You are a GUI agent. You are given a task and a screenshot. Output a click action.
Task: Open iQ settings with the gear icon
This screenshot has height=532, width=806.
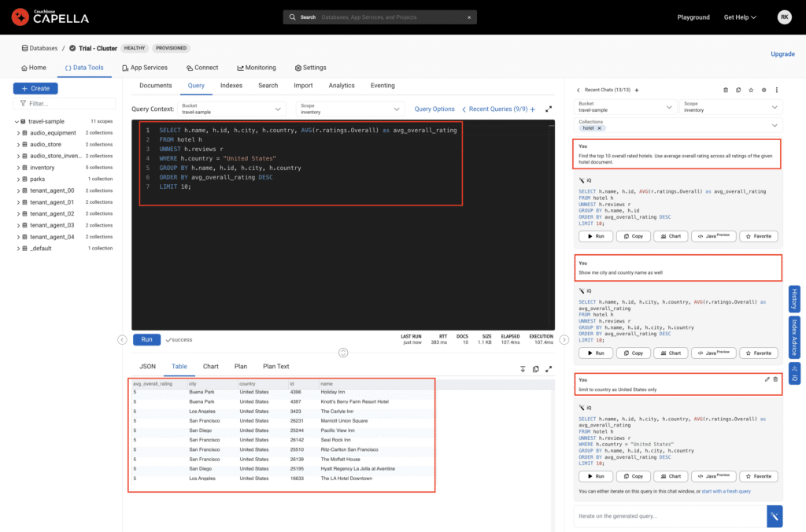[763, 91]
